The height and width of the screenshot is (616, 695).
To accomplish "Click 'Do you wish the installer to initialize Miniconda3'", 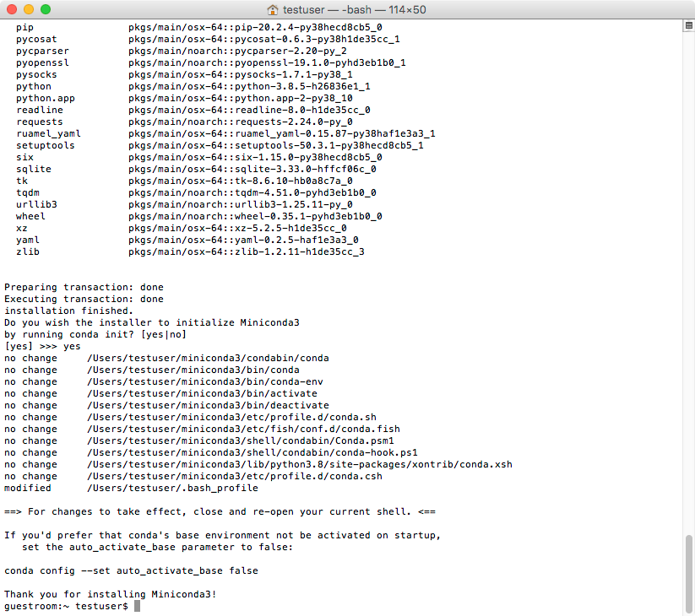I will tap(152, 322).
